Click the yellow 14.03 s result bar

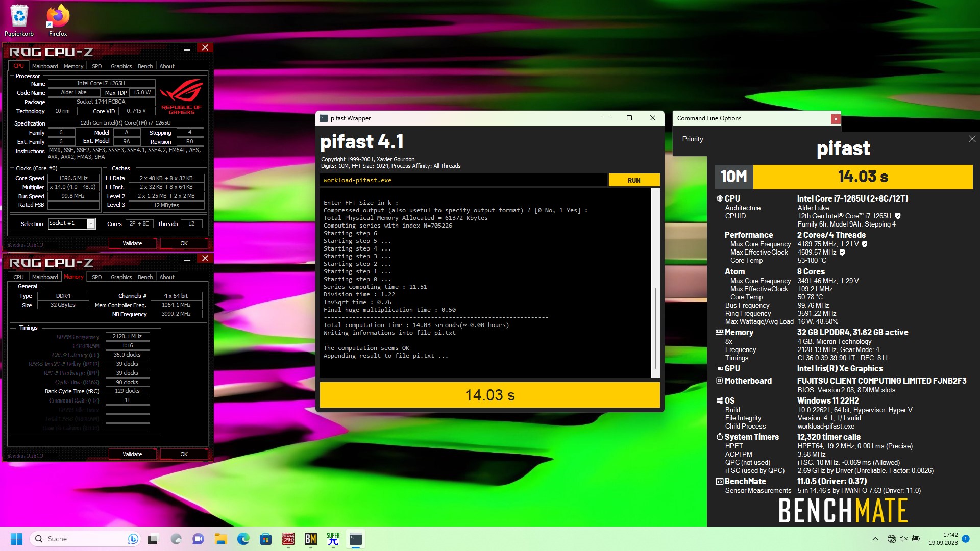point(489,395)
